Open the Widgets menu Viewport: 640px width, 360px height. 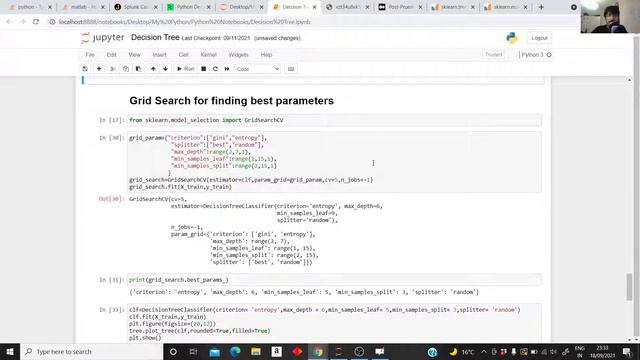click(x=238, y=55)
